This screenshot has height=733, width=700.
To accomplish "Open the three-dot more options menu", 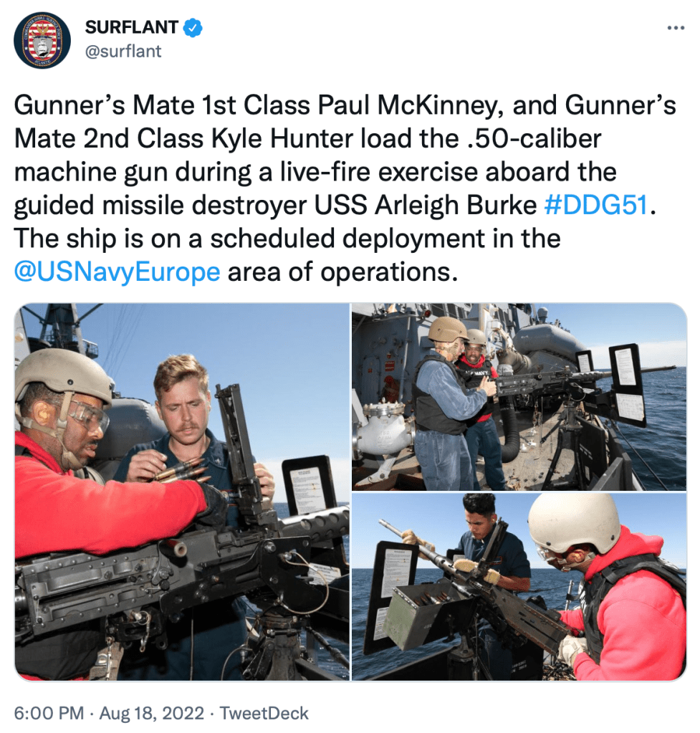I will point(676,28).
